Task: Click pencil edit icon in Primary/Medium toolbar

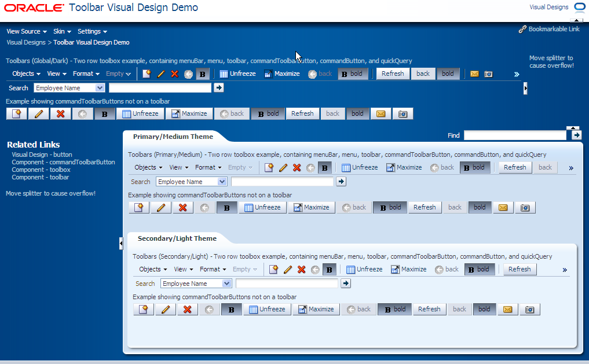Action: pyautogui.click(x=283, y=168)
